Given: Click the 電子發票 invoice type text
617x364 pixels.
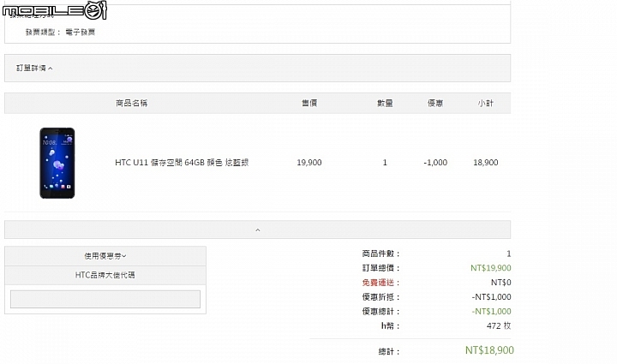Looking at the screenshot, I should (81, 33).
